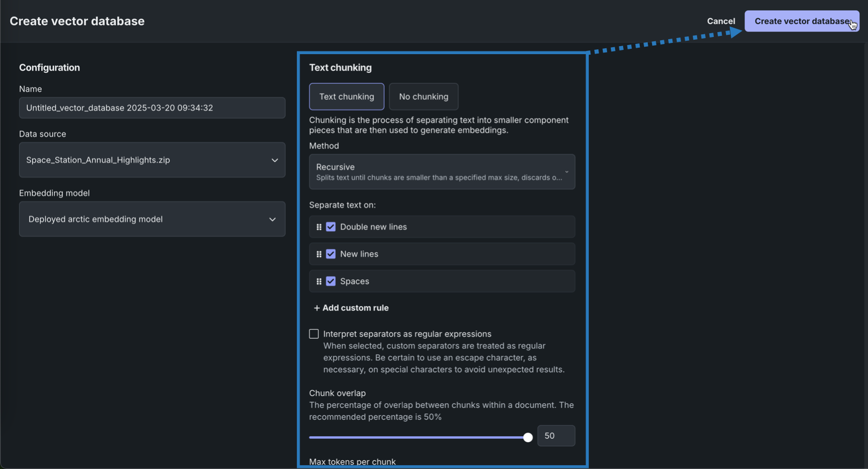Click drag handle beside Double new lines
Image resolution: width=868 pixels, height=469 pixels.
pyautogui.click(x=319, y=227)
